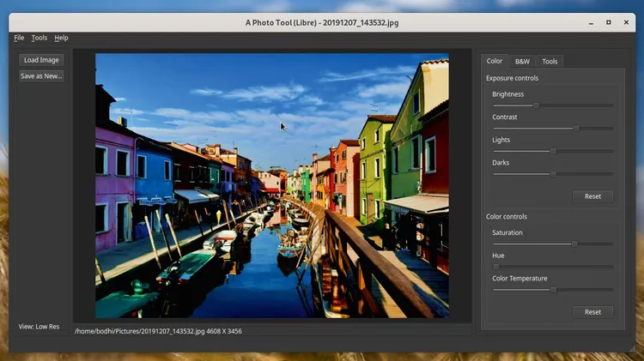This screenshot has width=644, height=361.
Task: Open the File menu
Action: click(19, 38)
